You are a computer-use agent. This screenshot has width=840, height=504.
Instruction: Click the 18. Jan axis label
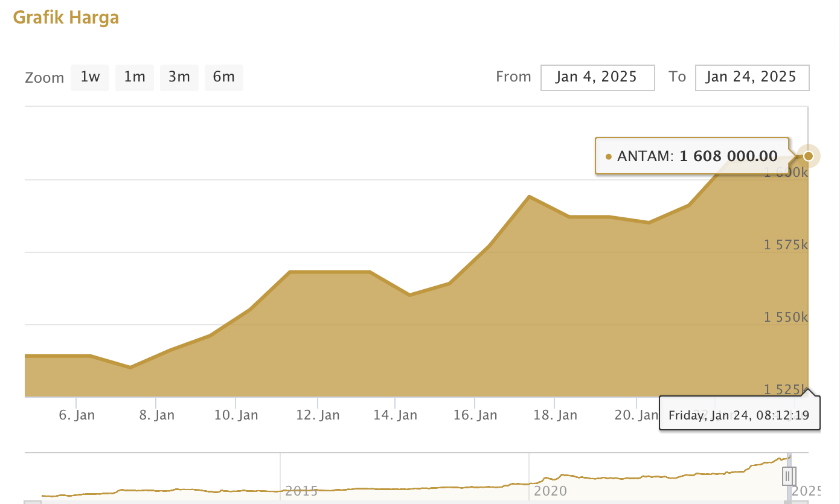(555, 415)
